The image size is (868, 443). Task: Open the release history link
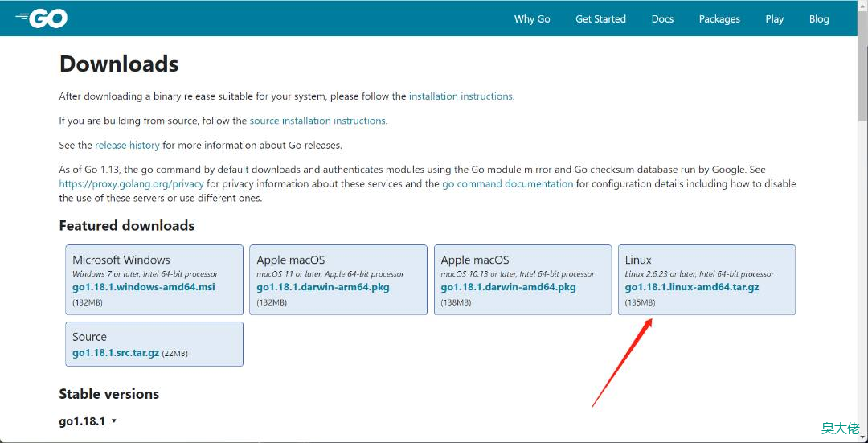click(127, 146)
